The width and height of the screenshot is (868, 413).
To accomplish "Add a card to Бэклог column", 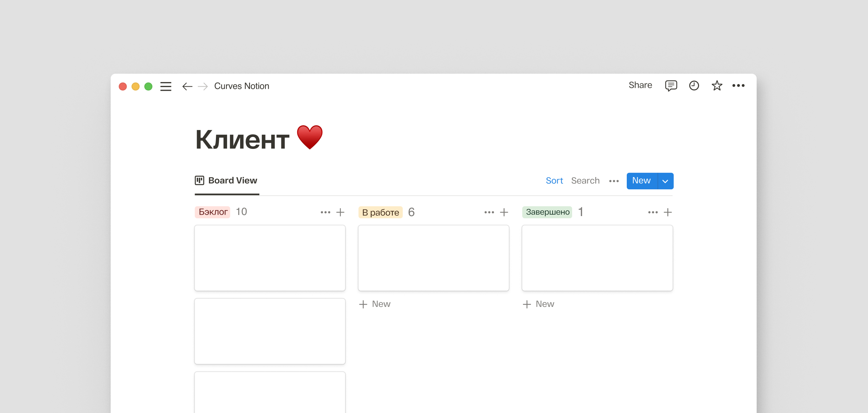I will tap(340, 212).
